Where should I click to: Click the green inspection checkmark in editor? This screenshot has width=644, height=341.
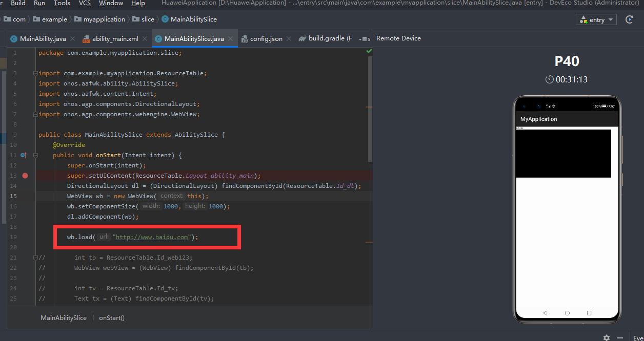(x=369, y=52)
